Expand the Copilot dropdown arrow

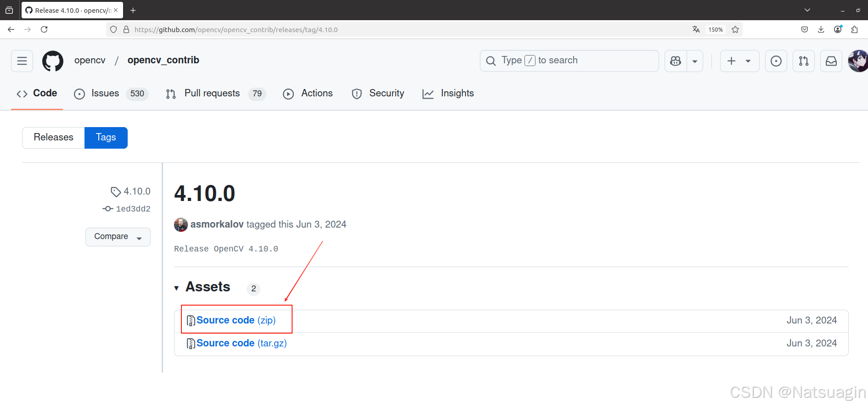(695, 61)
